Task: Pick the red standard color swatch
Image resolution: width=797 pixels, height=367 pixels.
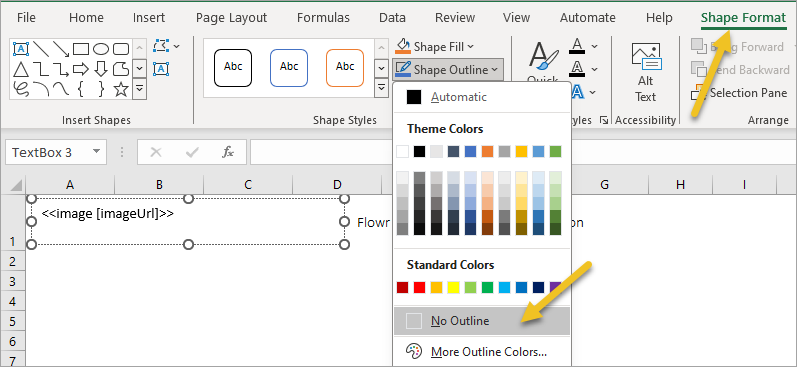Action: pos(419,288)
